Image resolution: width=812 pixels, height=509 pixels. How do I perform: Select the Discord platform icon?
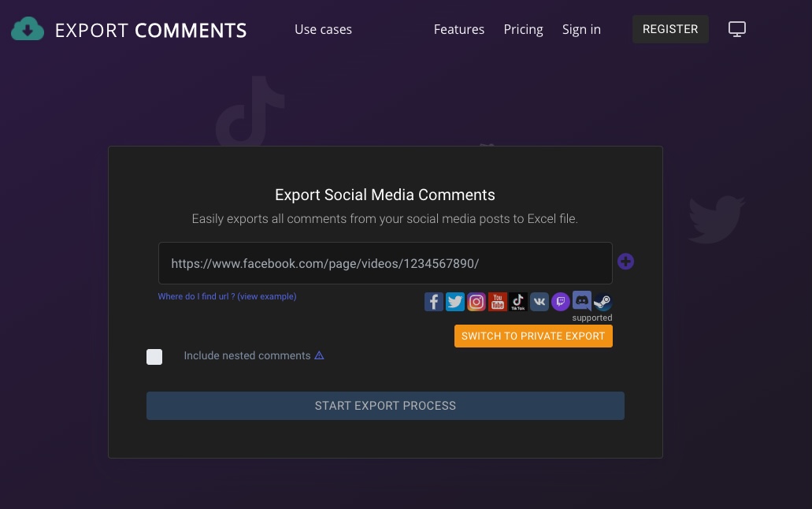point(581,300)
